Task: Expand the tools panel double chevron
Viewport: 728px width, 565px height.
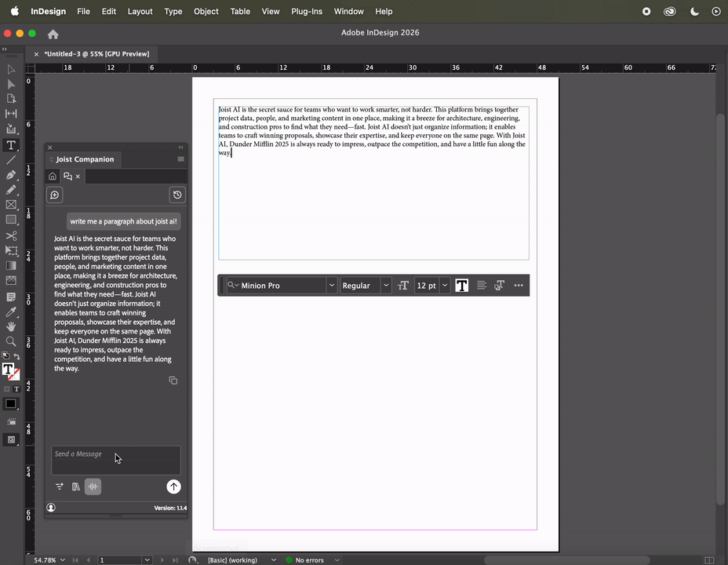Action: pos(4,49)
